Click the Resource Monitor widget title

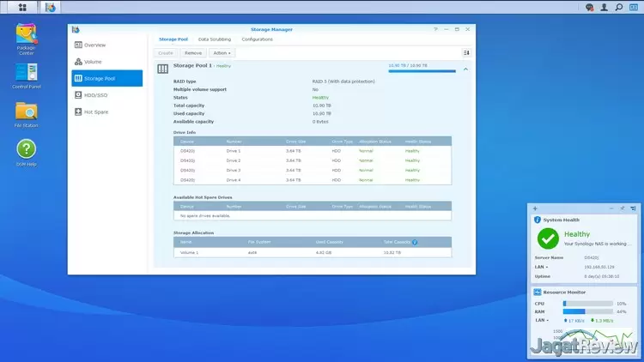point(564,293)
